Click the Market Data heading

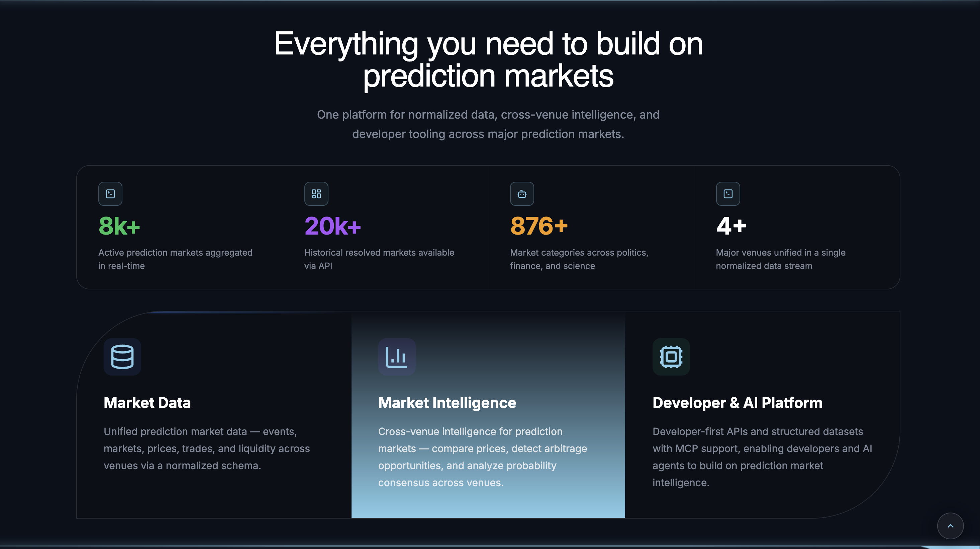147,403
